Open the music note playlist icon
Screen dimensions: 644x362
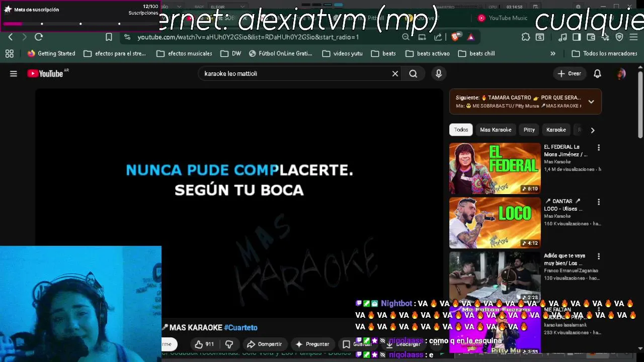(563, 37)
